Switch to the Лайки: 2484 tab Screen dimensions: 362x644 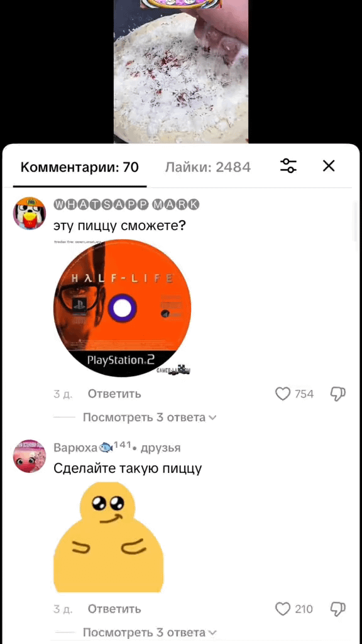pyautogui.click(x=207, y=167)
